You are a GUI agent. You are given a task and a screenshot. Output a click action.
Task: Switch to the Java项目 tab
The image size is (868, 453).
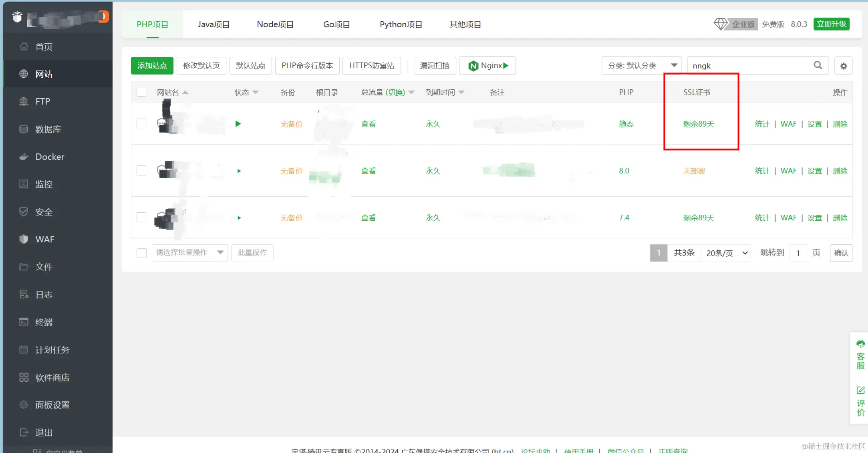[x=213, y=24]
